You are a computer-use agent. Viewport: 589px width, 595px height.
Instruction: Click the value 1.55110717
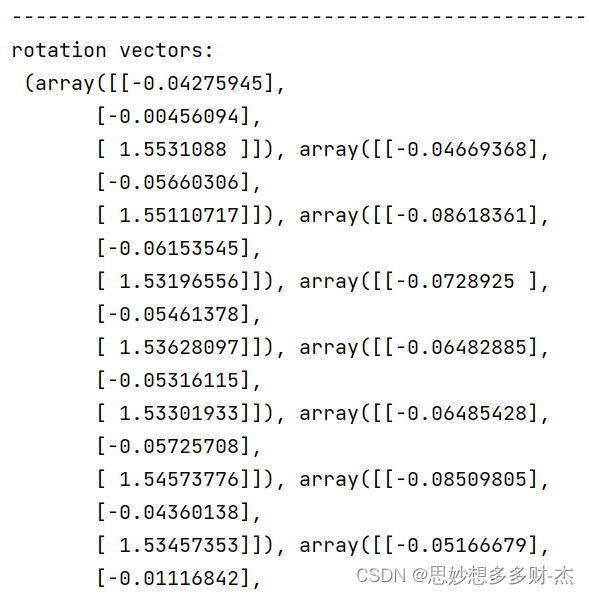click(179, 216)
